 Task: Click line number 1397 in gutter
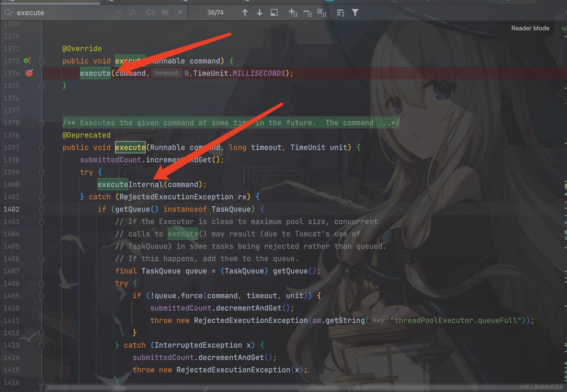point(12,147)
